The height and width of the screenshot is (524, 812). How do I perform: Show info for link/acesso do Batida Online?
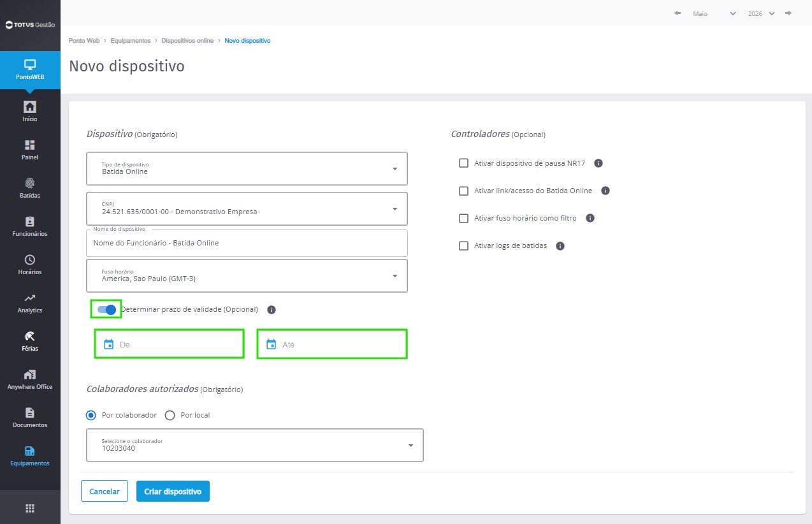[x=605, y=191]
